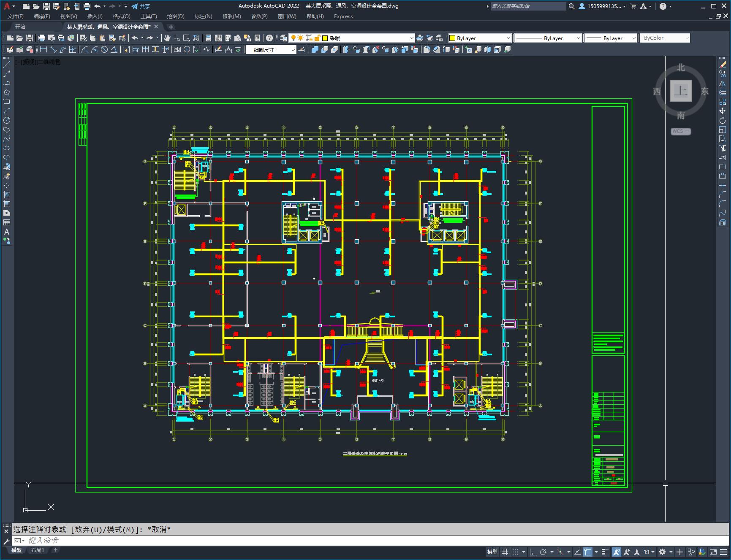This screenshot has height=560, width=731.
Task: Select the Rotate tool in modify toolbar
Action: [723, 120]
